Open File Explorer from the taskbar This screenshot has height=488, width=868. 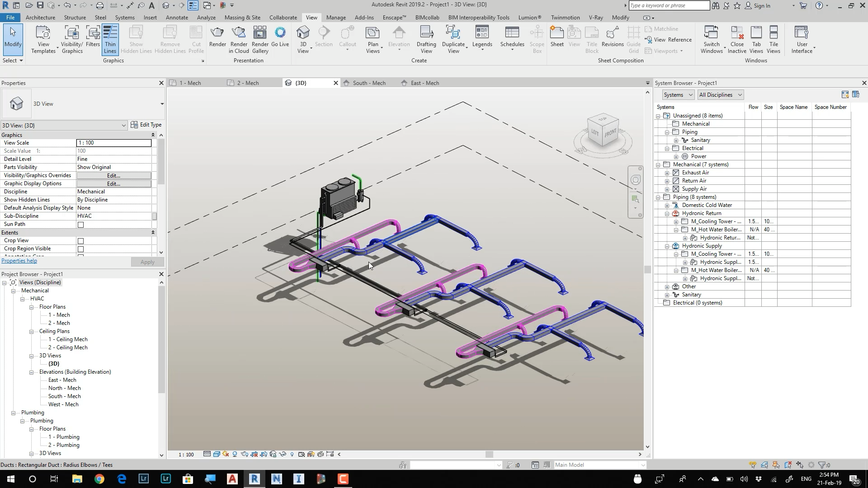click(x=76, y=479)
